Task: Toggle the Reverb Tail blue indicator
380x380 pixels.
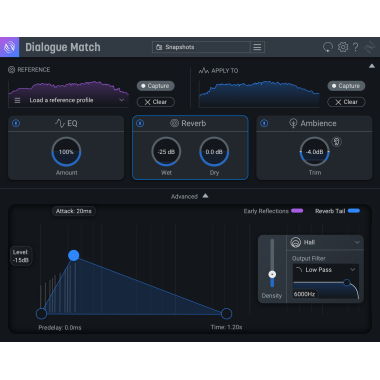Action: coord(354,211)
